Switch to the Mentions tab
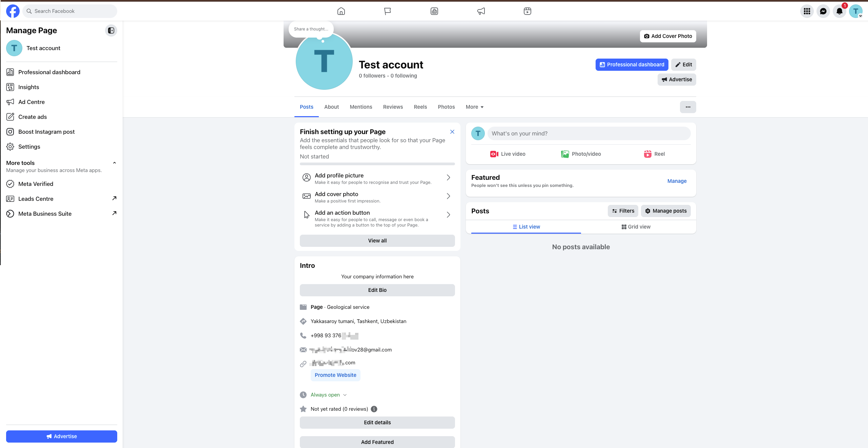 tap(361, 107)
